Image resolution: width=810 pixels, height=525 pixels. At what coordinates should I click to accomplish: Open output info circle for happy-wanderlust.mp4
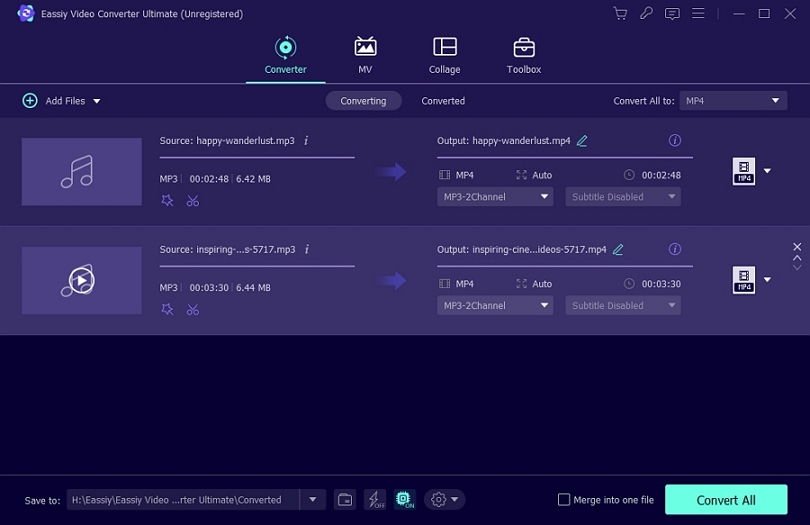pyautogui.click(x=675, y=140)
